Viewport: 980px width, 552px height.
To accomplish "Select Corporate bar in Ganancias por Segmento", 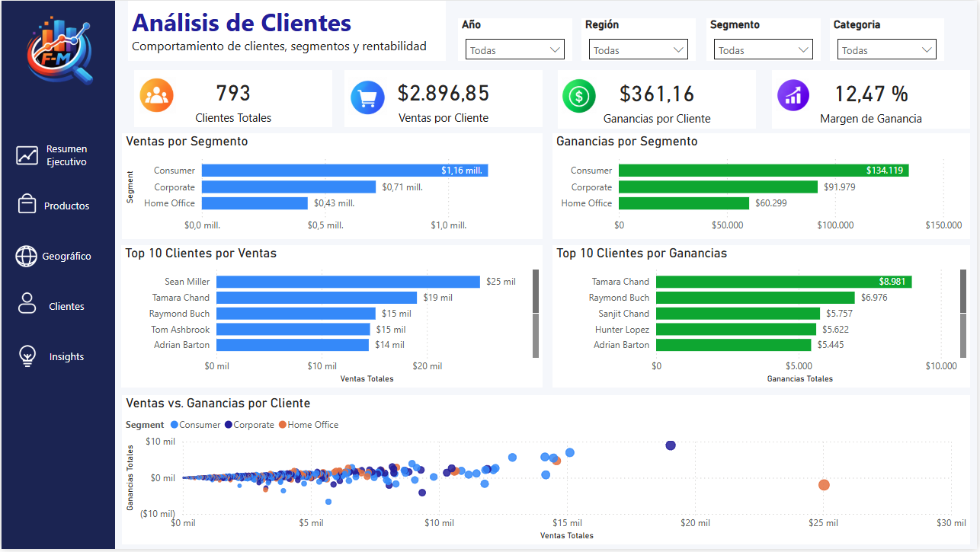I will [x=718, y=187].
